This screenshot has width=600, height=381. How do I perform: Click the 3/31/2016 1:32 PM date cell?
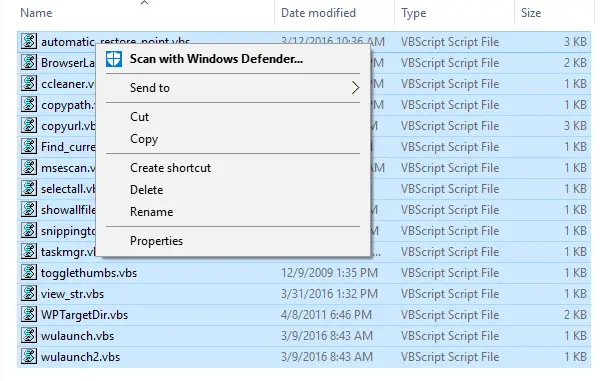[329, 294]
